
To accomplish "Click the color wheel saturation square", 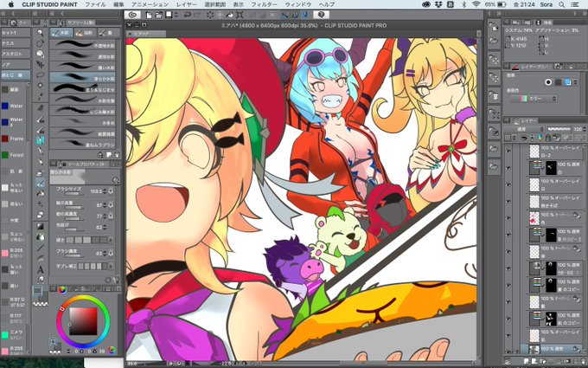I will 83,321.
